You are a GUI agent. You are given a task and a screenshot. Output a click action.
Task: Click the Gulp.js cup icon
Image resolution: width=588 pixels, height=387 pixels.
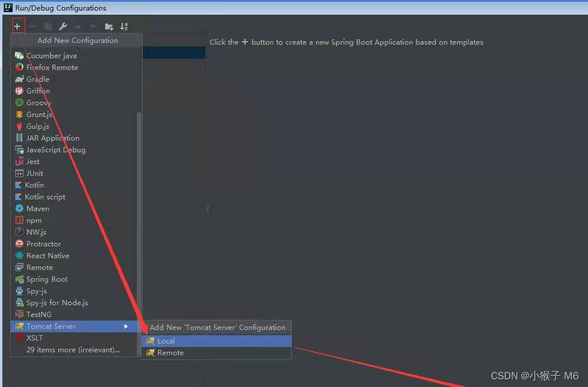19,126
